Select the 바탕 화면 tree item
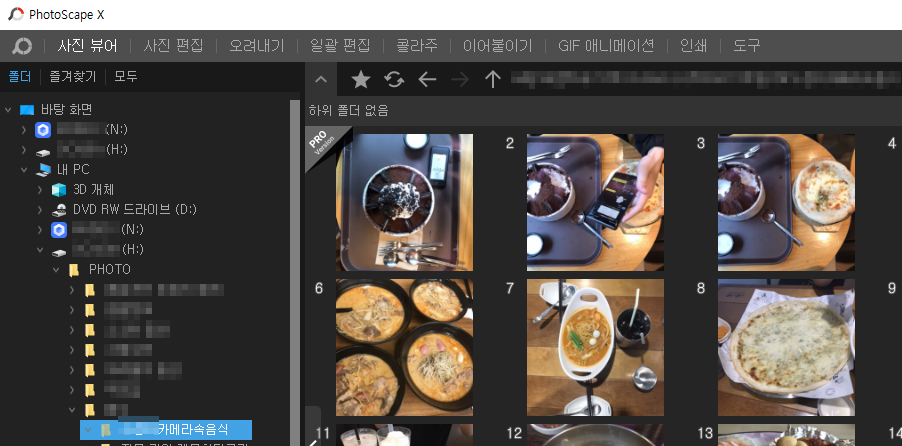This screenshot has height=446, width=902. coord(66,109)
